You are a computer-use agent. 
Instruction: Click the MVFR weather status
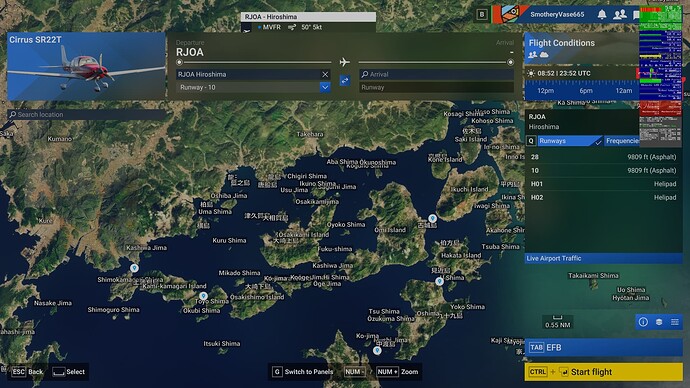click(272, 27)
